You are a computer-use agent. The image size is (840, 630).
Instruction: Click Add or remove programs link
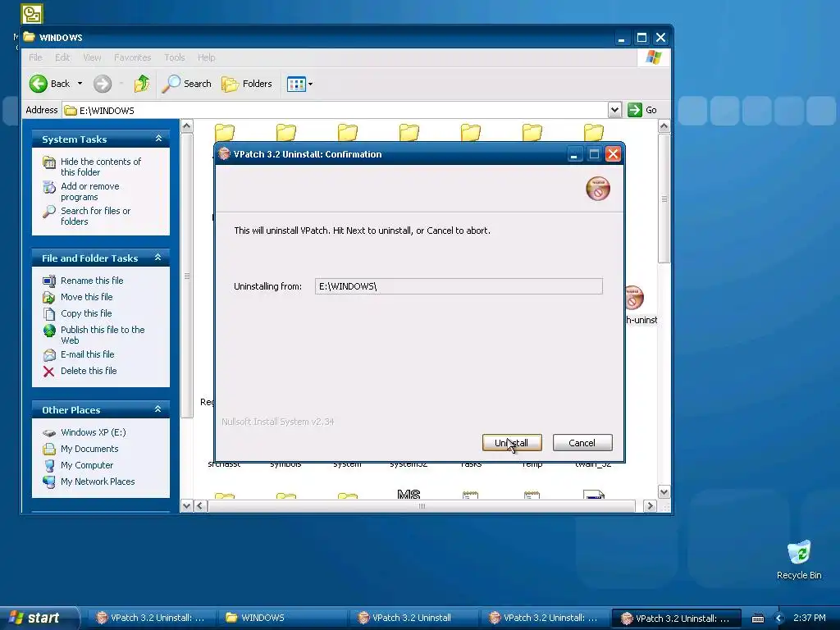click(x=90, y=191)
